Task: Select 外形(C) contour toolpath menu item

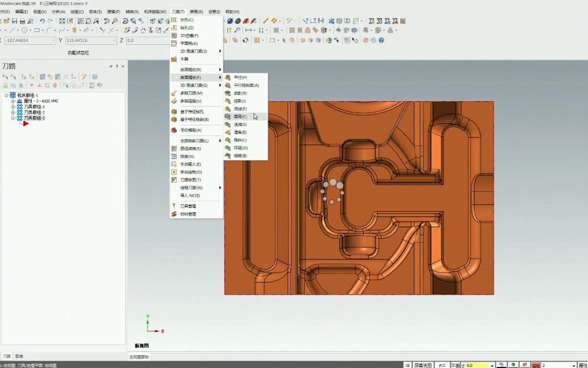Action: point(197,20)
